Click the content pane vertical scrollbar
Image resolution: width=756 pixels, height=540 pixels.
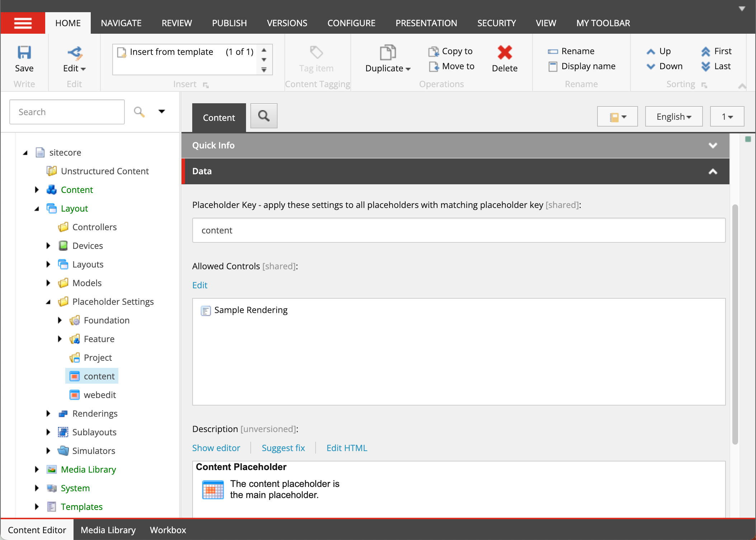point(735,325)
